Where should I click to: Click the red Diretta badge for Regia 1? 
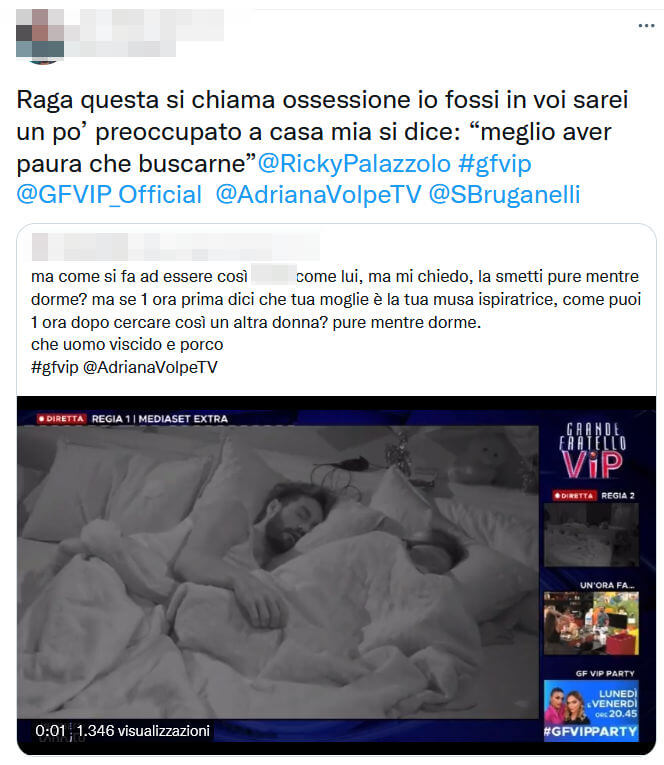(61, 419)
